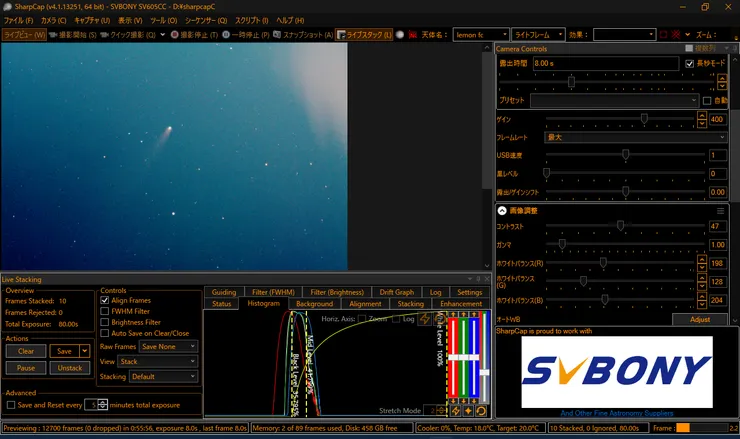The height and width of the screenshot is (439, 740).
Task: Click the ゲイン slider handle
Action: pos(644,119)
